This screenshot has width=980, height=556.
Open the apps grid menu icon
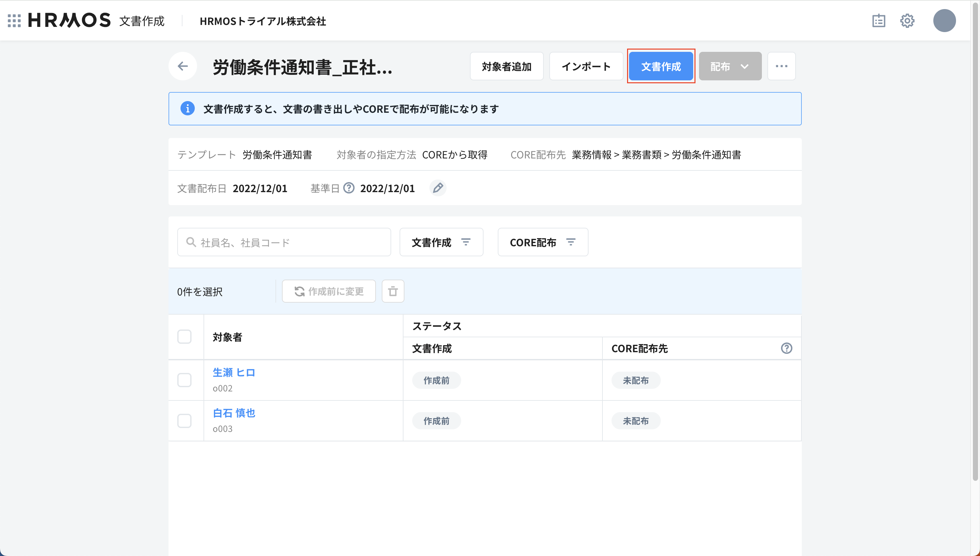point(14,21)
